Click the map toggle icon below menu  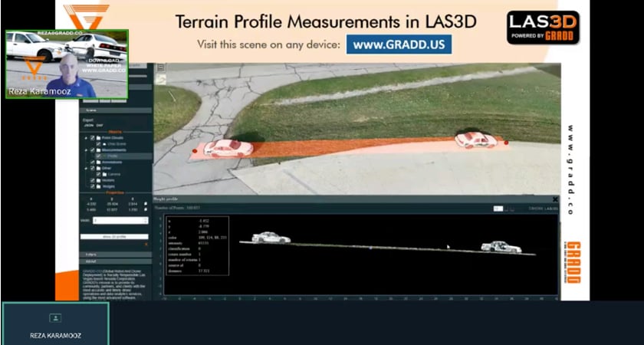(160, 79)
